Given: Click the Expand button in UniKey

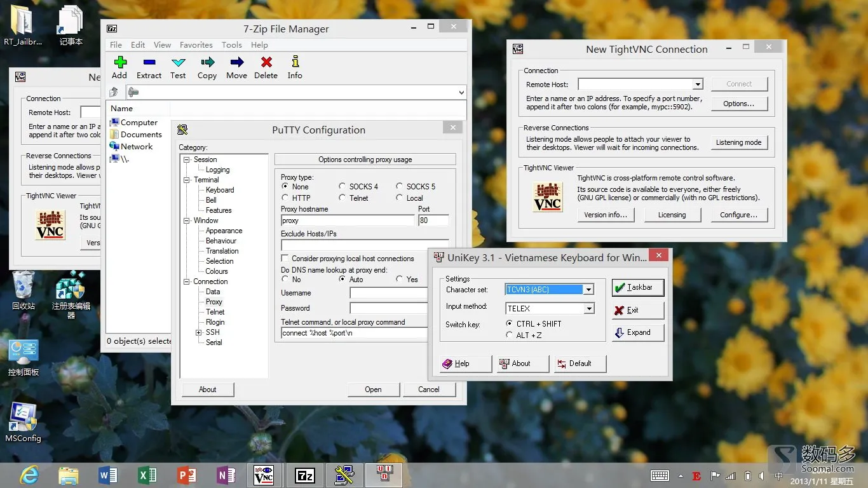Looking at the screenshot, I should [x=638, y=332].
